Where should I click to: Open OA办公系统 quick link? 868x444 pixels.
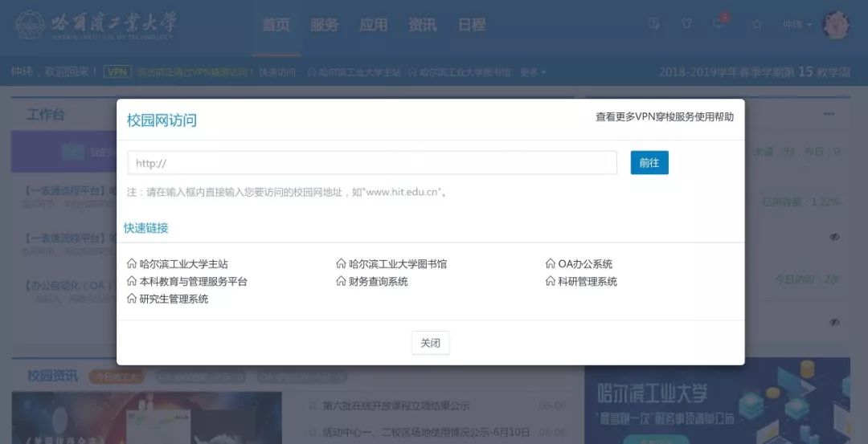point(585,264)
